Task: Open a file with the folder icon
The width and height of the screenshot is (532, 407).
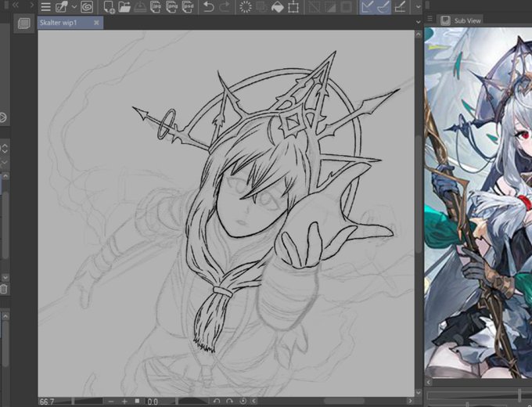Action: tap(124, 7)
